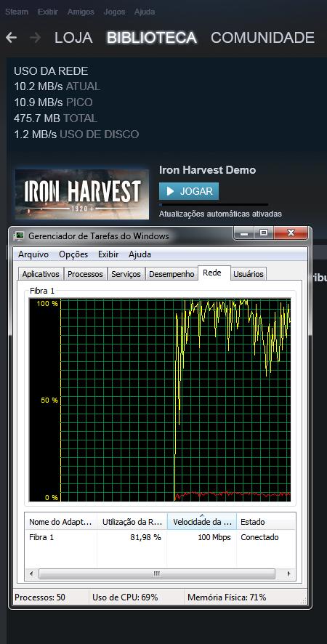The height and width of the screenshot is (644, 327).
Task: Click Memória Física: 71% status
Action: [x=227, y=597]
